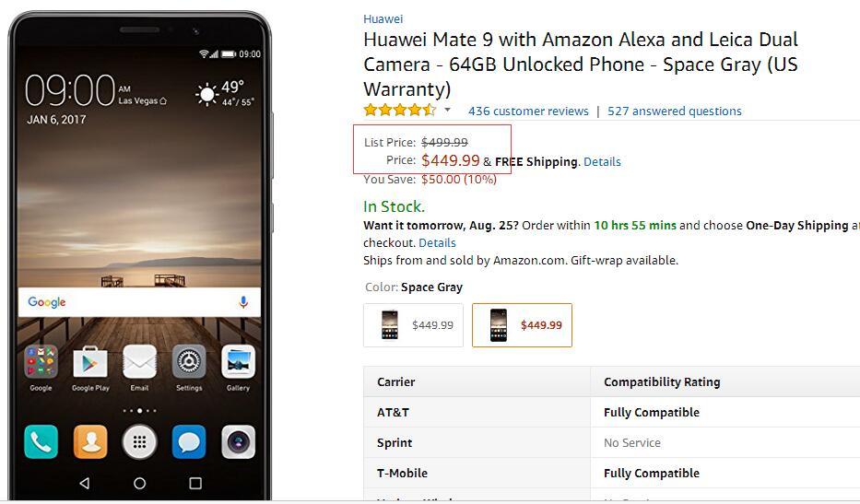Screen dimensions: 860x504
Task: Open the orange Contacts icon
Action: [90, 441]
